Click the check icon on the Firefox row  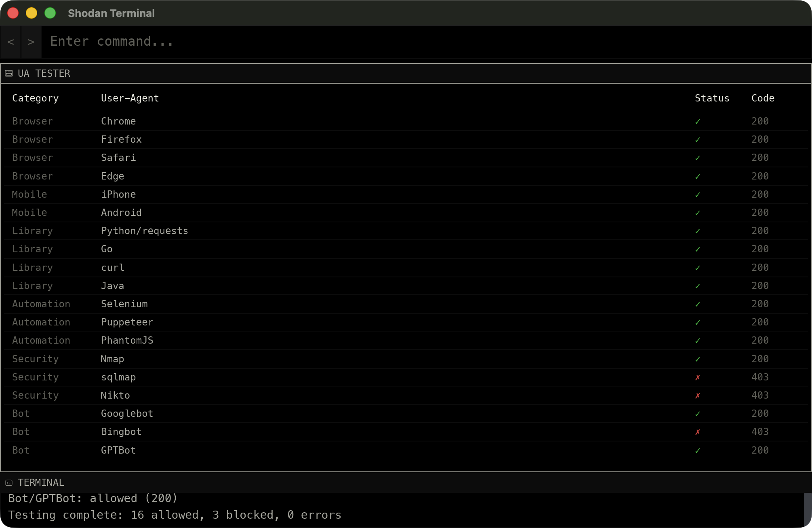click(698, 139)
